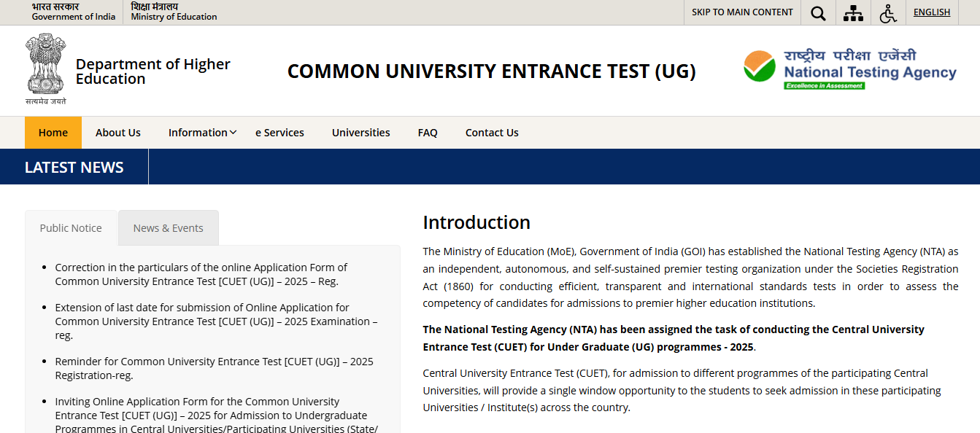Click the sitemap icon in the top bar
The height and width of the screenshot is (433, 980).
pyautogui.click(x=852, y=12)
